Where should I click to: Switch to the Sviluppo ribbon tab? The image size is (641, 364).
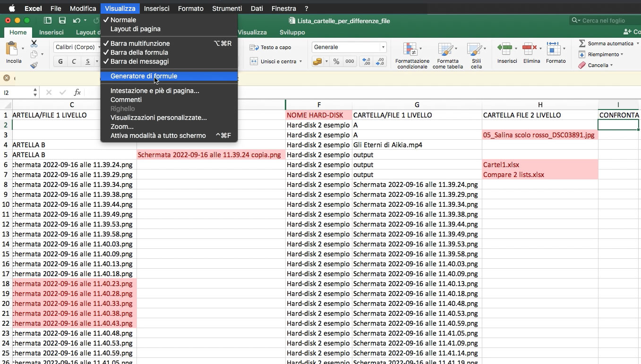(x=292, y=32)
